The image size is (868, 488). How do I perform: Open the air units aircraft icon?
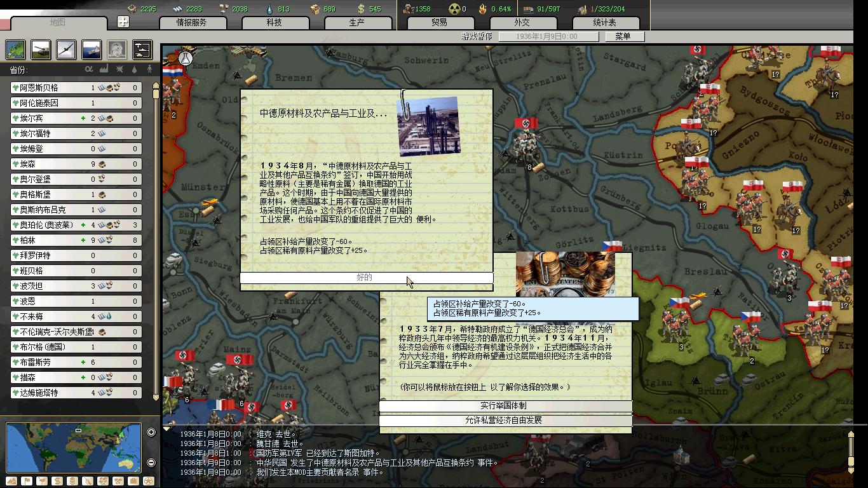coord(66,49)
